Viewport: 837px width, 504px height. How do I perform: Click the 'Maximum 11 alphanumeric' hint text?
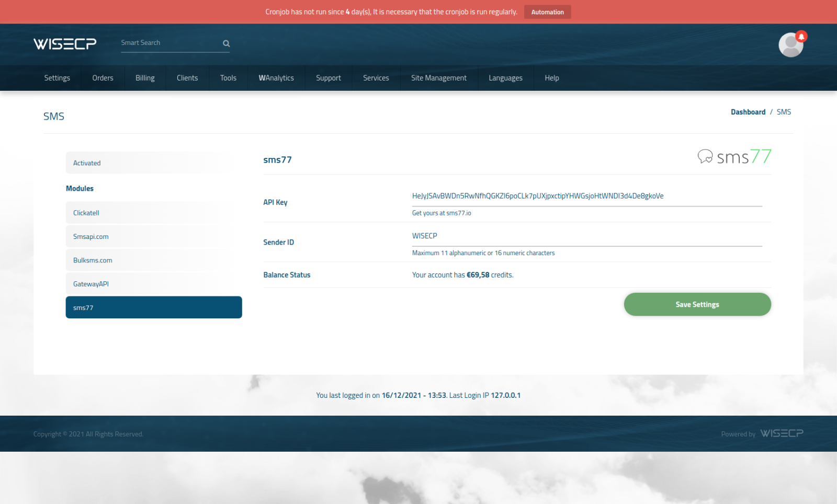tap(483, 253)
